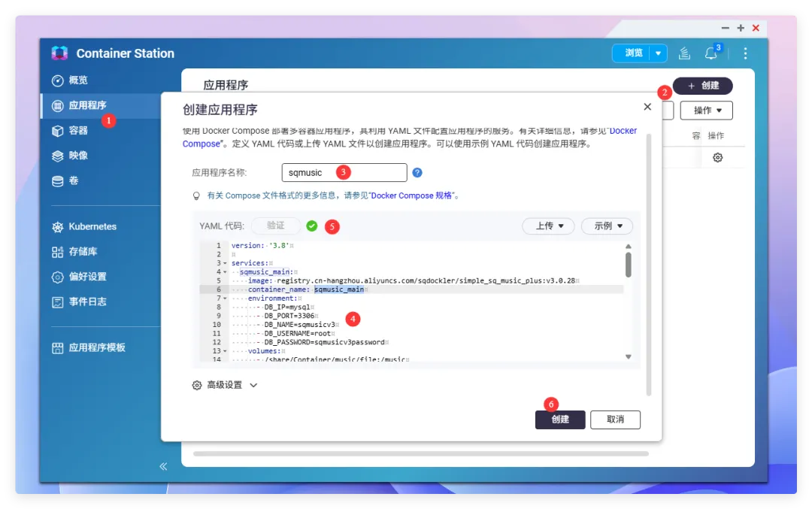Click the dialog vertical scrollbar
Image resolution: width=812 pixels, height=509 pixels.
click(x=649, y=264)
